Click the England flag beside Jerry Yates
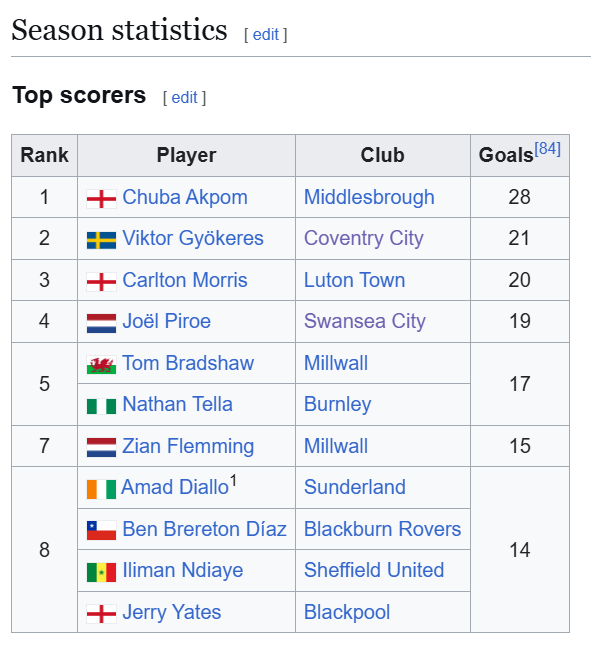 (x=101, y=614)
